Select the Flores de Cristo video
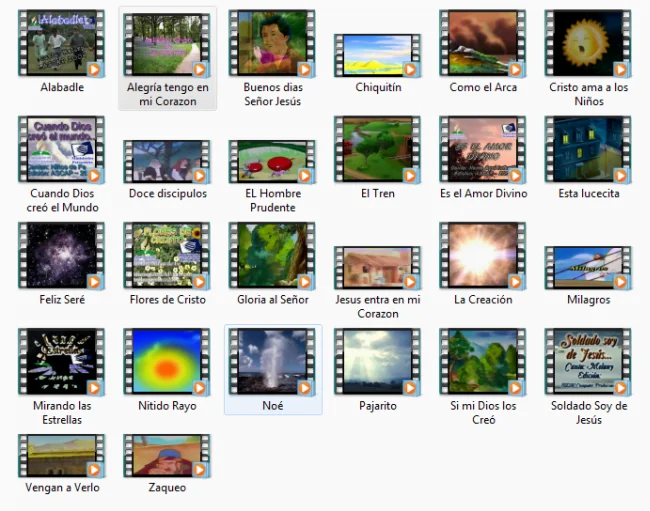 167,256
